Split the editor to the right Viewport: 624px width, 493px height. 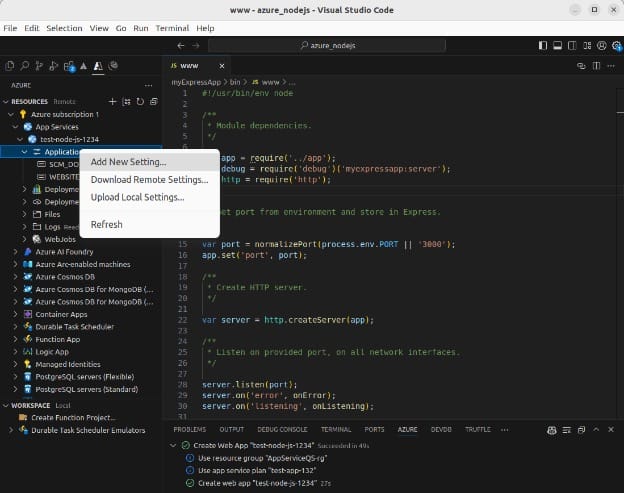click(x=596, y=66)
